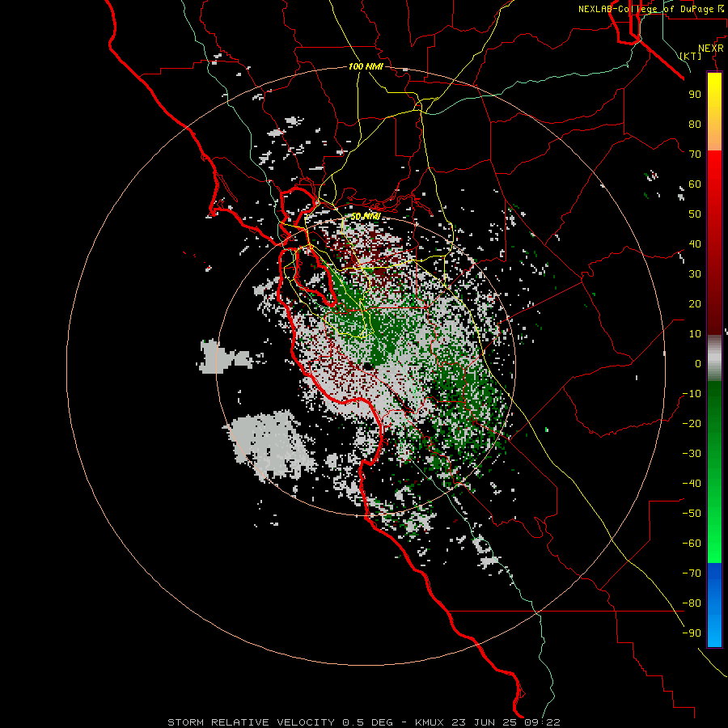Screen dimensions: 728x728
Task: Click the NEXLAB-College of DuPage credit text
Action: [x=650, y=9]
